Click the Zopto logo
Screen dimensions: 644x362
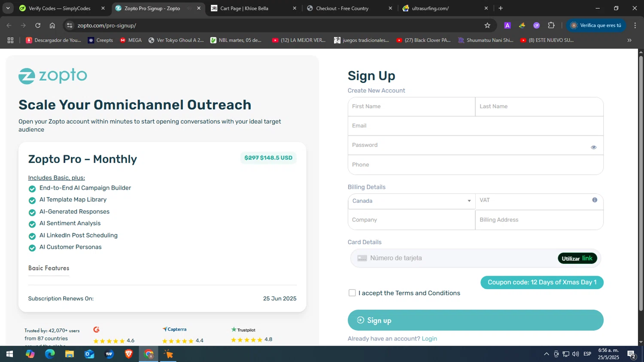click(x=53, y=76)
